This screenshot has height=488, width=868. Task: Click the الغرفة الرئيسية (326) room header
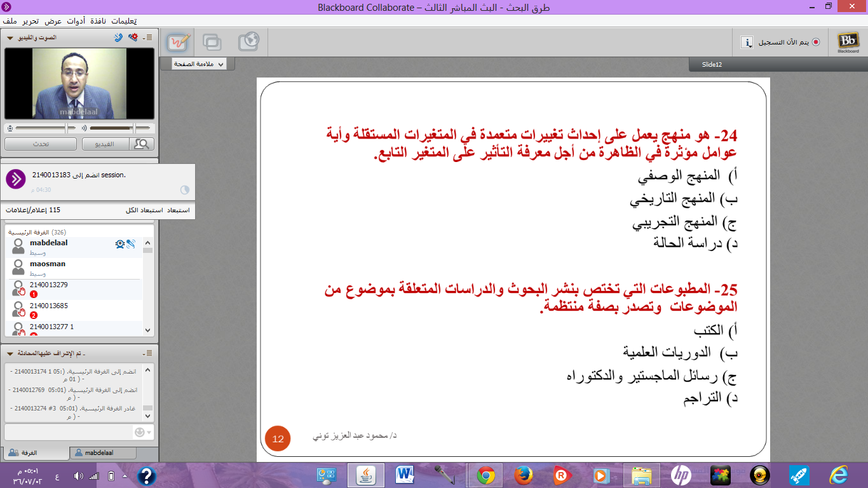click(37, 233)
